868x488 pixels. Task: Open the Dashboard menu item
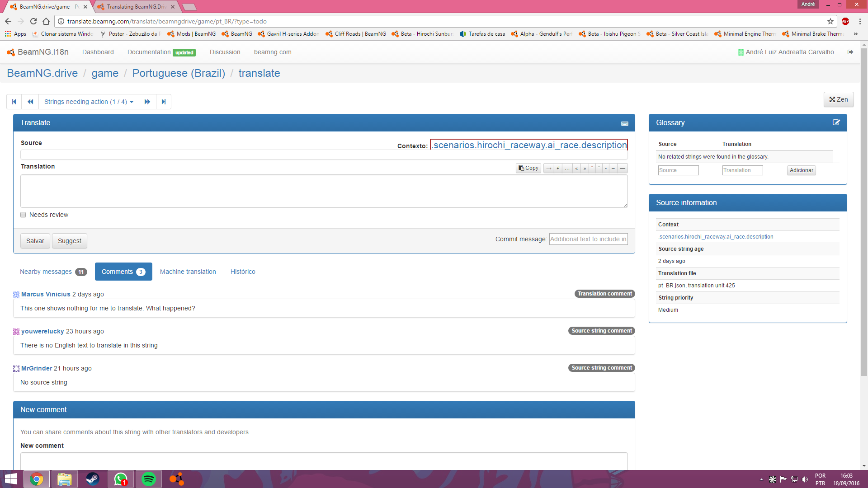coord(98,52)
